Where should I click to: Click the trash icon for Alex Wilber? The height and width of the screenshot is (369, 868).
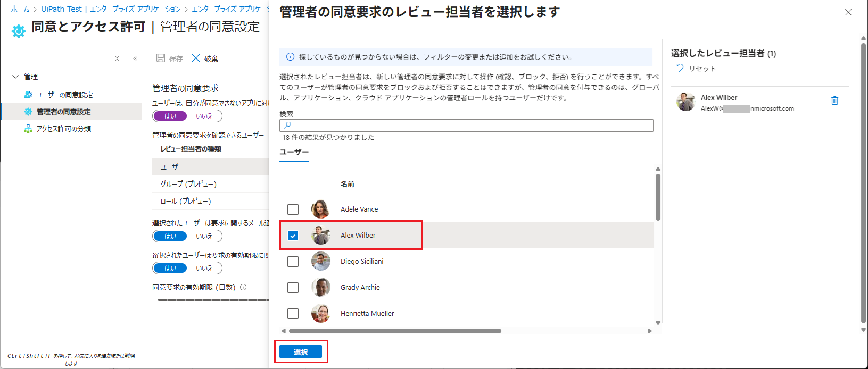click(x=834, y=100)
